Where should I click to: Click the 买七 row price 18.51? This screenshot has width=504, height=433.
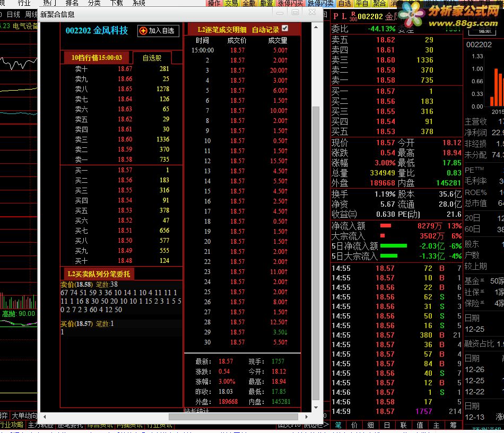[x=125, y=231]
